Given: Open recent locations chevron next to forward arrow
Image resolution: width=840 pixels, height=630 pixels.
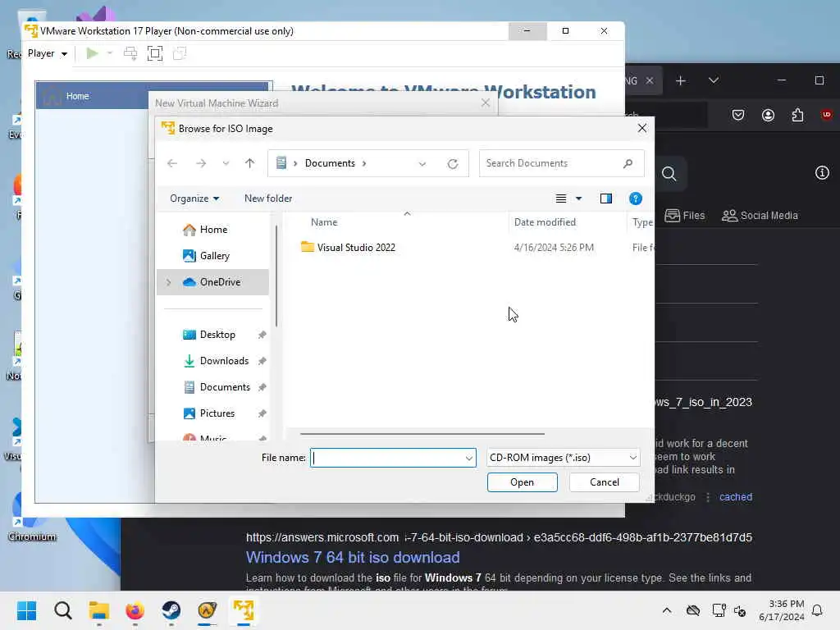Looking at the screenshot, I should [226, 163].
